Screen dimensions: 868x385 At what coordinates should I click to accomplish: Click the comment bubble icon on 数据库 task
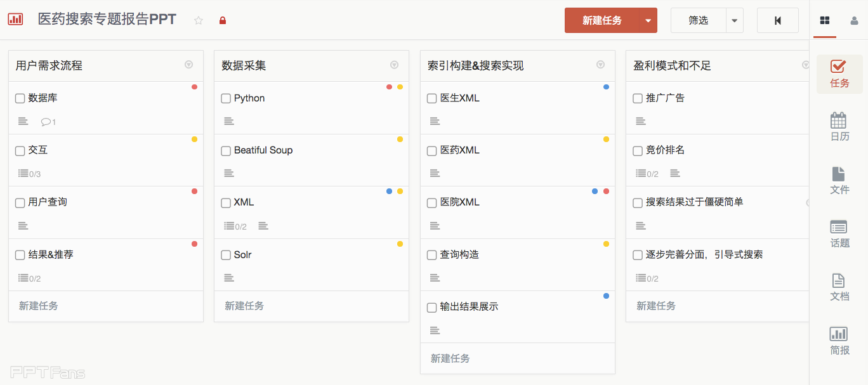click(x=46, y=122)
